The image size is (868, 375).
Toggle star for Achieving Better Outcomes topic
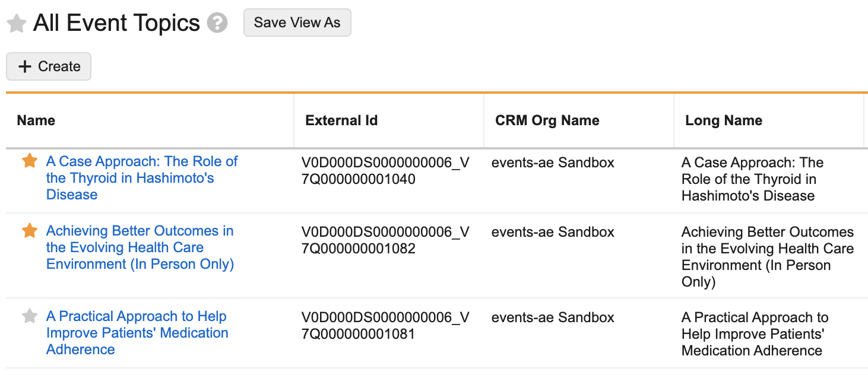(x=30, y=231)
